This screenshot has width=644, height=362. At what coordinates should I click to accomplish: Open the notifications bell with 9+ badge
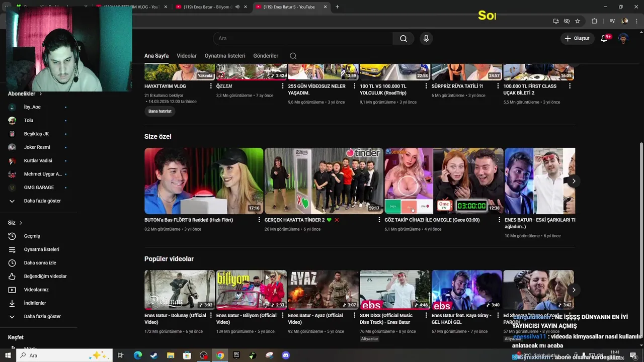point(605,39)
